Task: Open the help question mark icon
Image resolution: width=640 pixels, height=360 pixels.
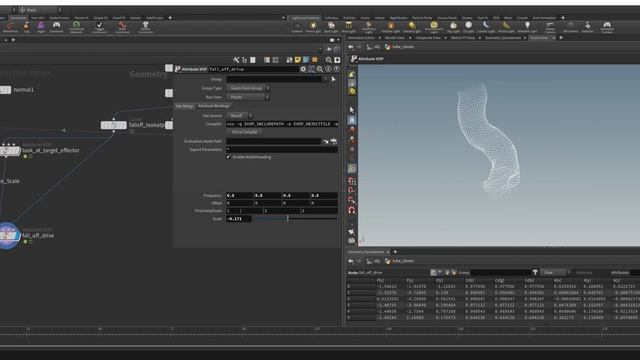Action: click(336, 69)
